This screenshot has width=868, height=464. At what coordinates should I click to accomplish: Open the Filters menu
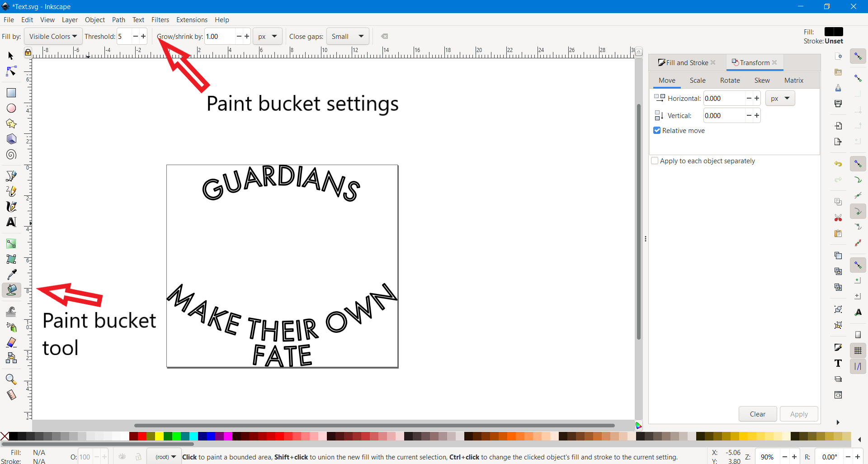point(160,19)
